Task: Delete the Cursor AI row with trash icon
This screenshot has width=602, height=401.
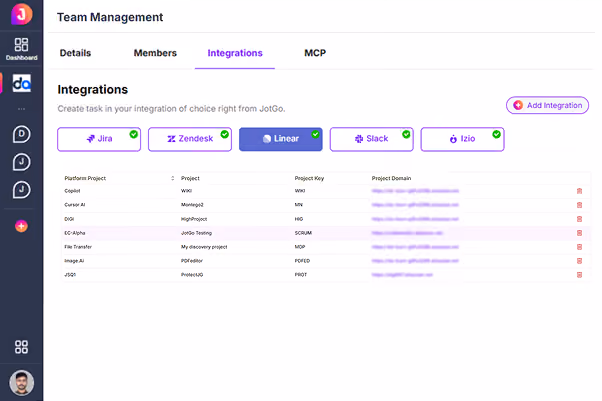Action: [579, 205]
